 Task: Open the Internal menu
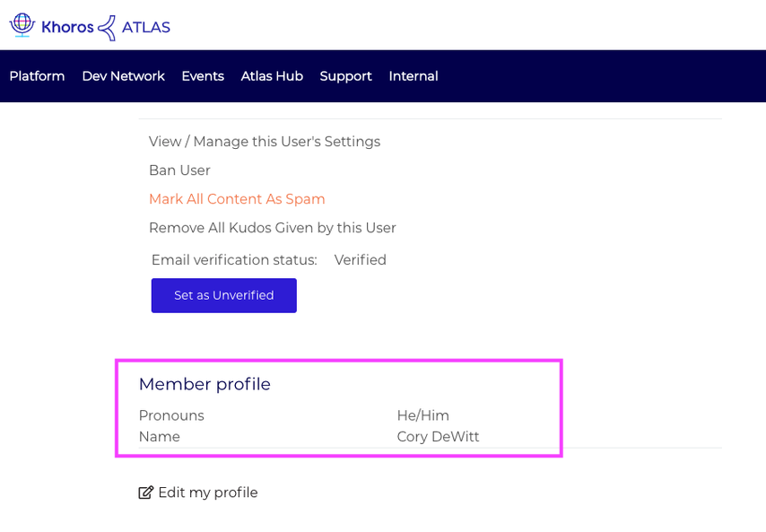(x=413, y=76)
